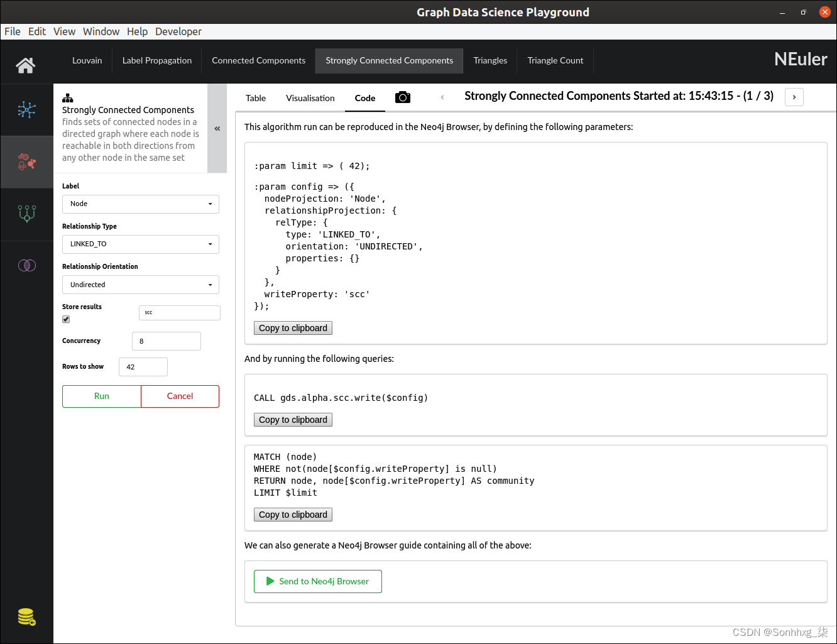The height and width of the screenshot is (644, 837).
Task: Select the Strongly Connected Components tab
Action: click(390, 61)
